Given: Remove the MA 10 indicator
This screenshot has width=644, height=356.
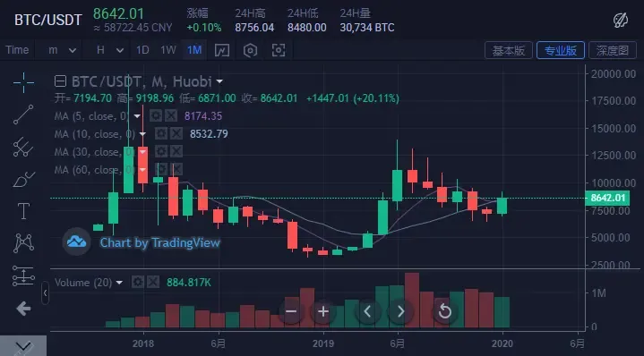Looking at the screenshot, I should pos(176,133).
